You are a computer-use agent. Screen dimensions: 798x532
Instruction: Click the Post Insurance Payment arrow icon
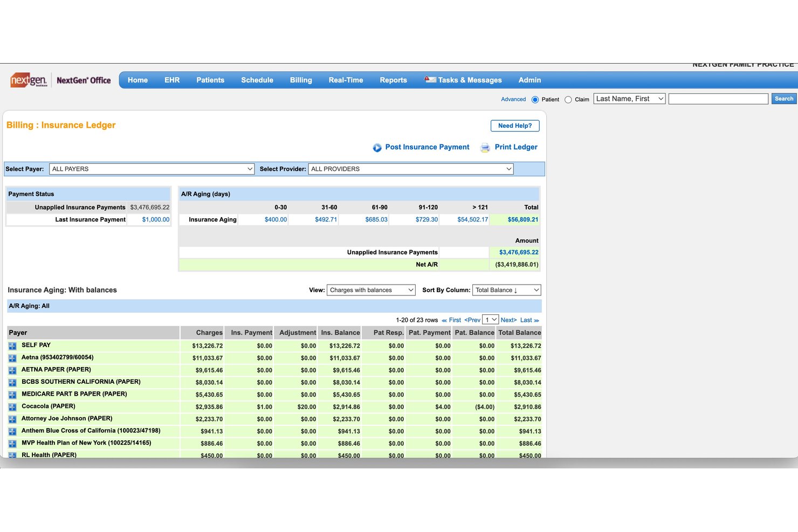[377, 148]
